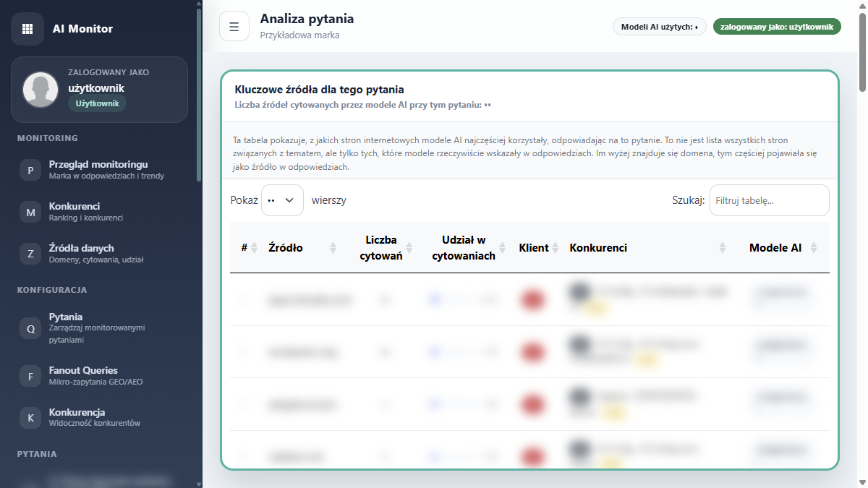Click the AI Monitor grid logo icon
This screenshot has width=868, height=488.
coord(27,29)
